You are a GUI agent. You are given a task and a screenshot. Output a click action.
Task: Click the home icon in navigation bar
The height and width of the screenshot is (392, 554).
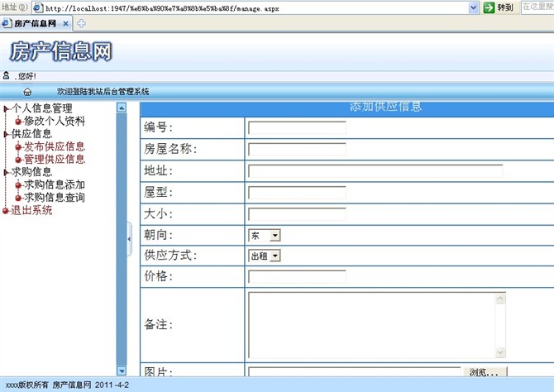pyautogui.click(x=27, y=92)
